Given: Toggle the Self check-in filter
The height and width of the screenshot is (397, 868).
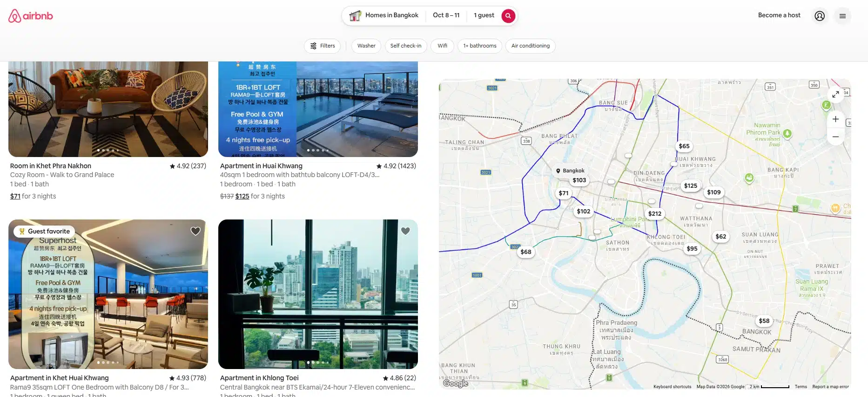Looking at the screenshot, I should click(x=406, y=46).
